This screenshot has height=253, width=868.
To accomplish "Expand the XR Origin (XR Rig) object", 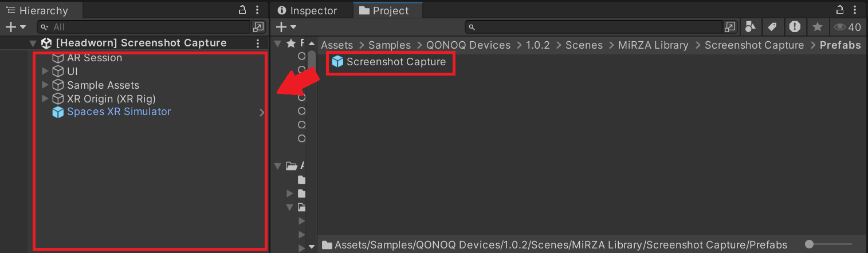I will 45,98.
